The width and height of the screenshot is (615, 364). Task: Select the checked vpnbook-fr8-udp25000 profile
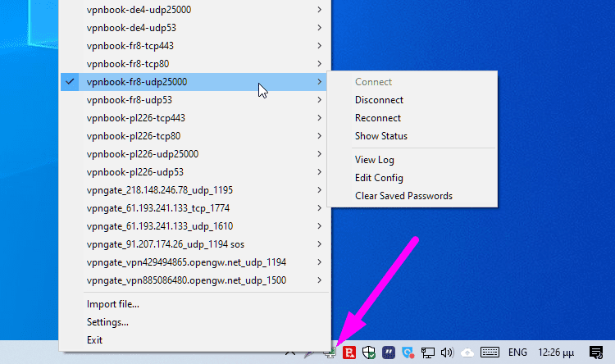(x=194, y=82)
